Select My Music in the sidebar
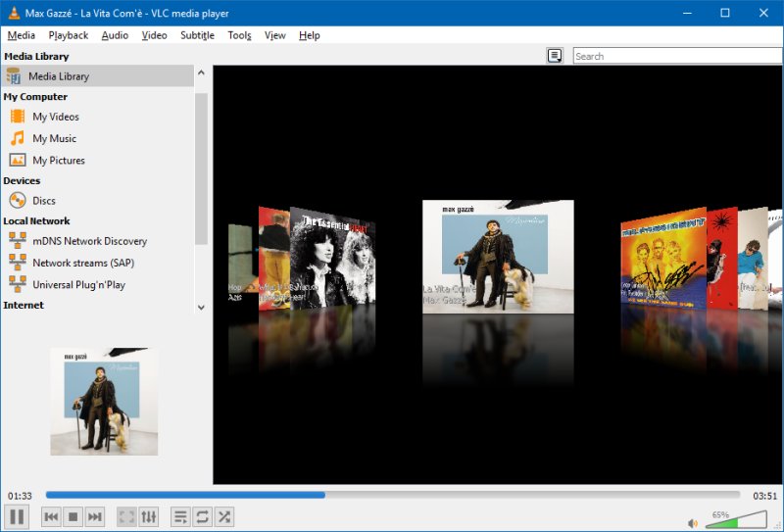 tap(54, 138)
